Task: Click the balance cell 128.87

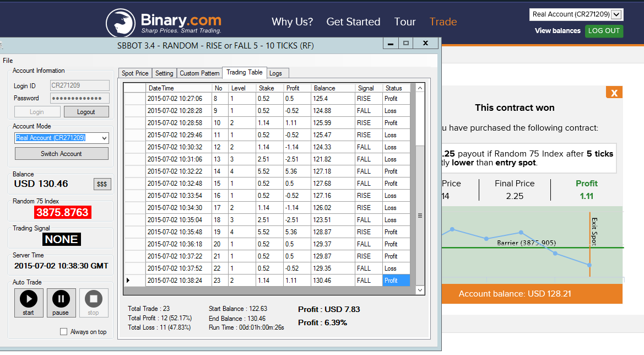Action: tap(333, 232)
